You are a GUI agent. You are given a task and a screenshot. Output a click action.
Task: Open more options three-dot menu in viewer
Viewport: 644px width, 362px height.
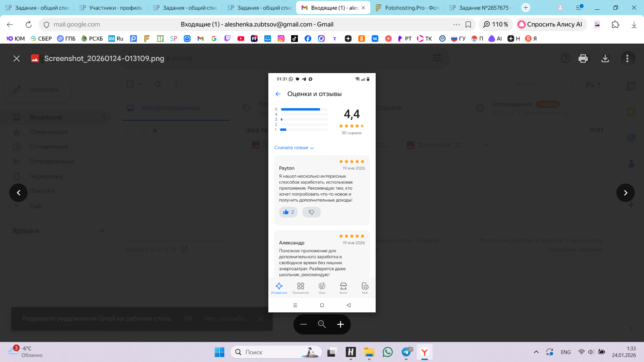pyautogui.click(x=627, y=59)
